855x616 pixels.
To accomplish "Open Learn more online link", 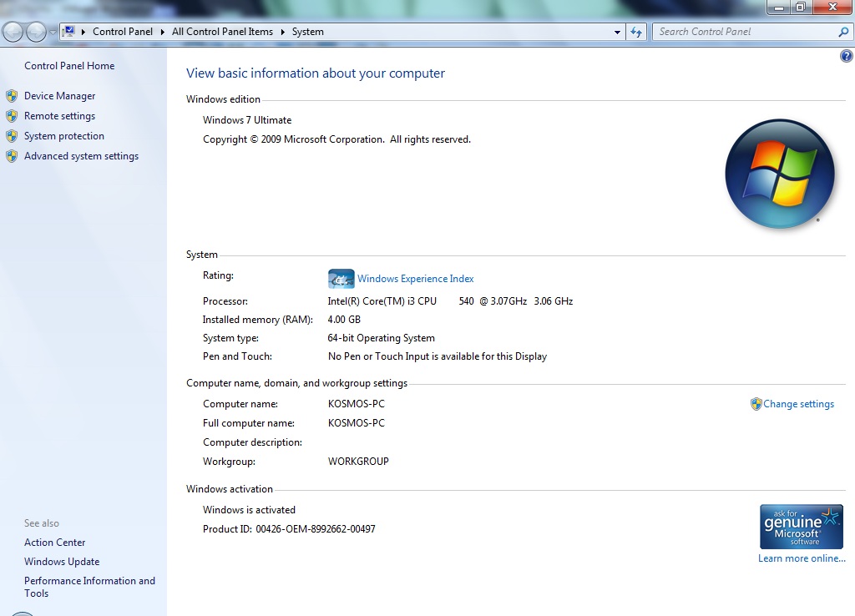I will pos(802,558).
